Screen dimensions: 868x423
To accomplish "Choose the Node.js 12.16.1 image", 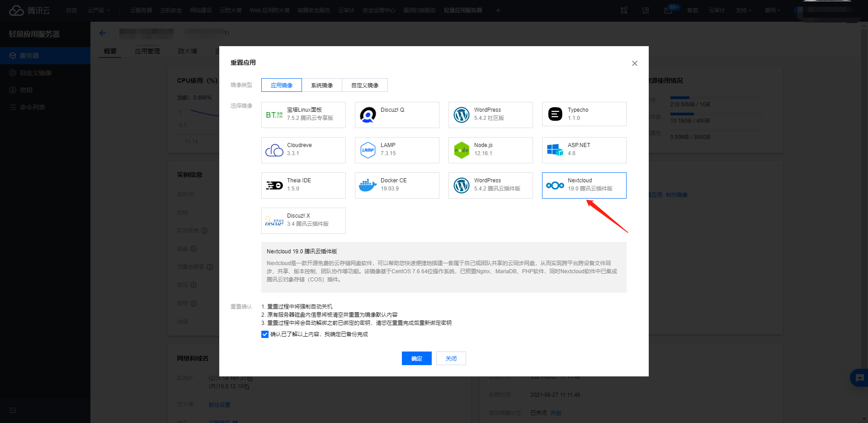I will click(x=491, y=150).
